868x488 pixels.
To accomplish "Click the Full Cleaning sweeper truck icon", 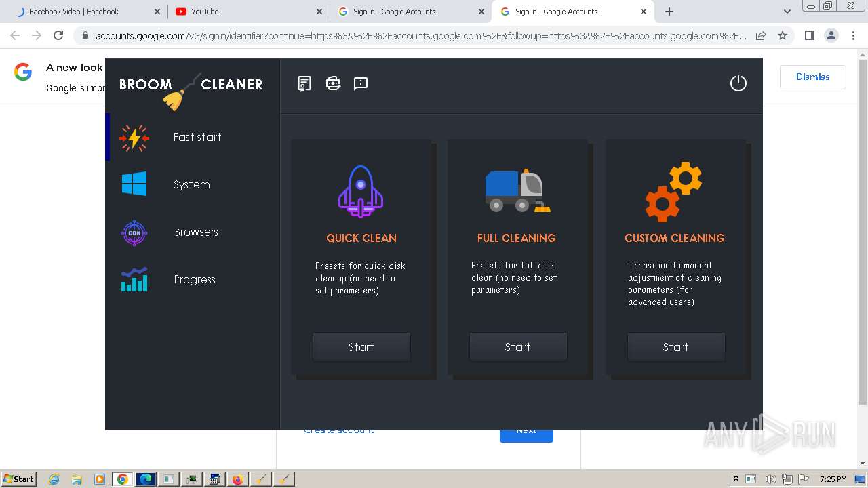I will [518, 190].
